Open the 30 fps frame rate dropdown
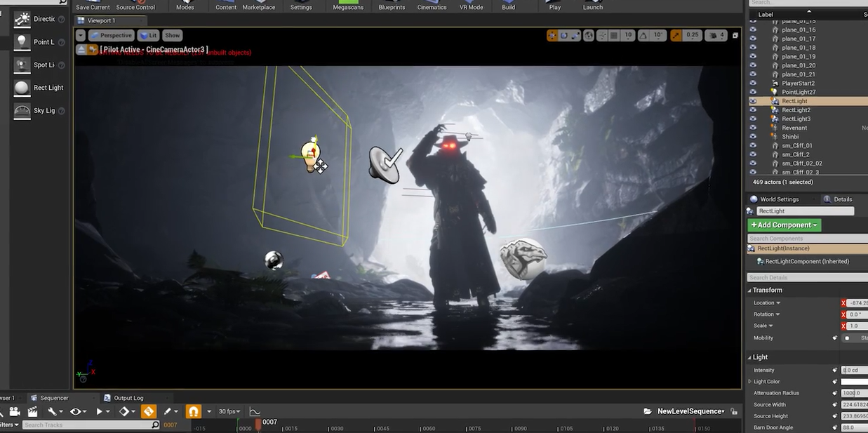 (x=229, y=411)
